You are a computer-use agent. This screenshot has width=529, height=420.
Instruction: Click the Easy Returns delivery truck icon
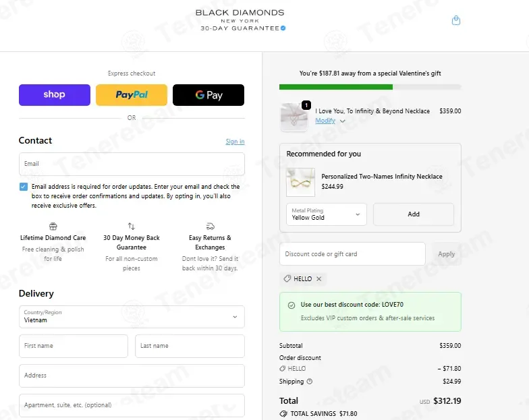point(211,226)
